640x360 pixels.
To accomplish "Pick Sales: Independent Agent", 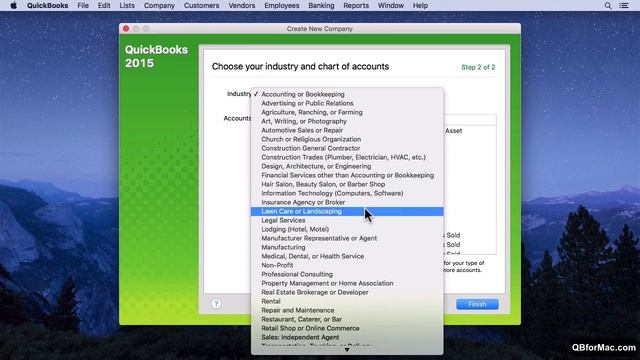I will (x=347, y=337).
